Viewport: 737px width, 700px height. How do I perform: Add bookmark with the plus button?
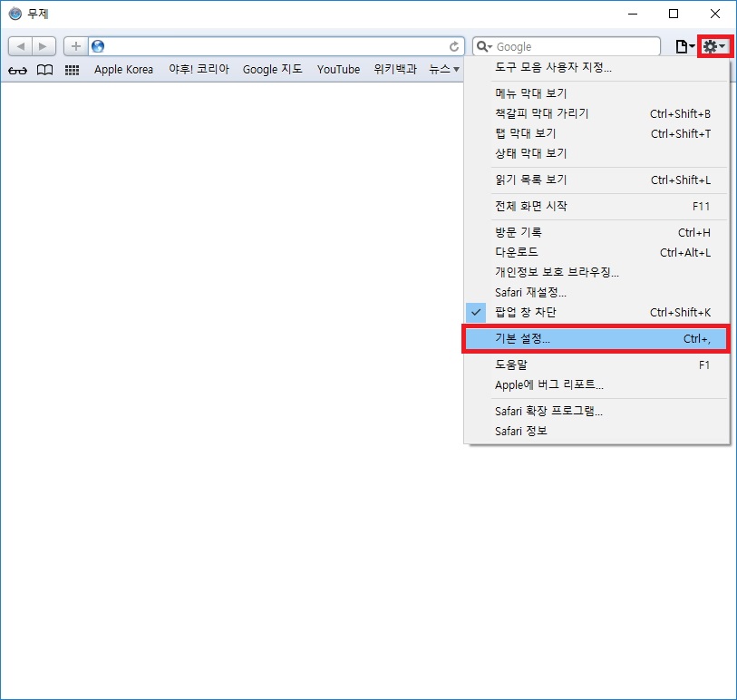tap(75, 46)
